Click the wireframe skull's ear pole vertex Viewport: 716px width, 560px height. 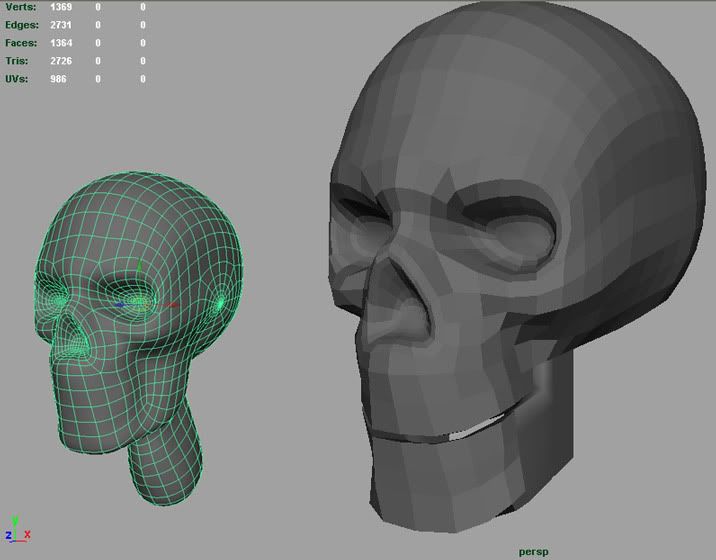coord(221,302)
